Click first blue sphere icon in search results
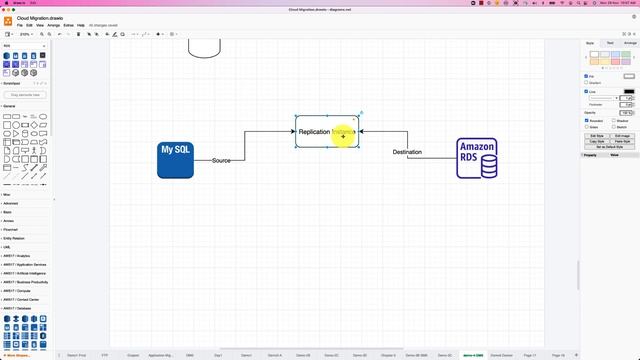Viewport: 640px width, 360px height. pyautogui.click(x=7, y=56)
